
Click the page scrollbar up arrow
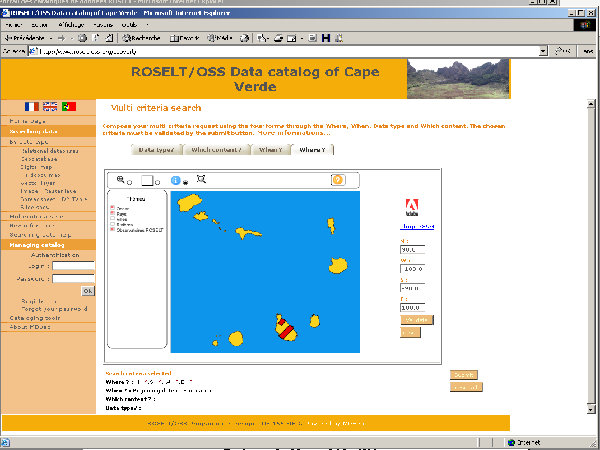[x=591, y=103]
